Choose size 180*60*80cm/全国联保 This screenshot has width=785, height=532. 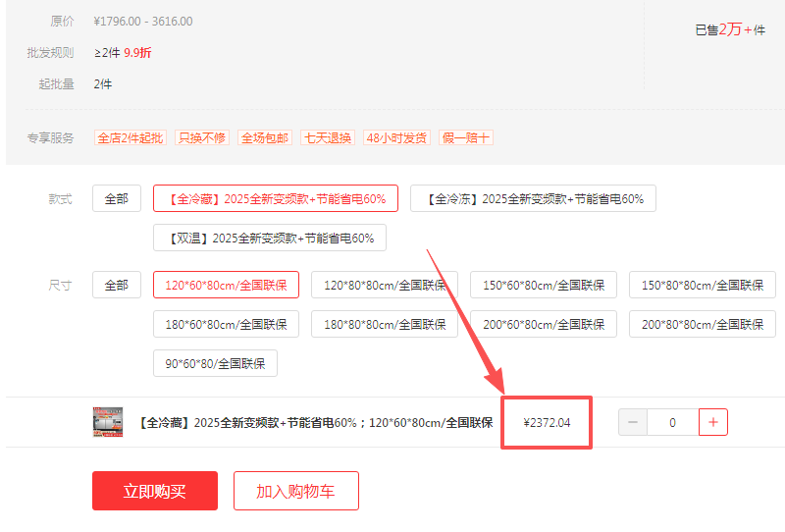[226, 324]
